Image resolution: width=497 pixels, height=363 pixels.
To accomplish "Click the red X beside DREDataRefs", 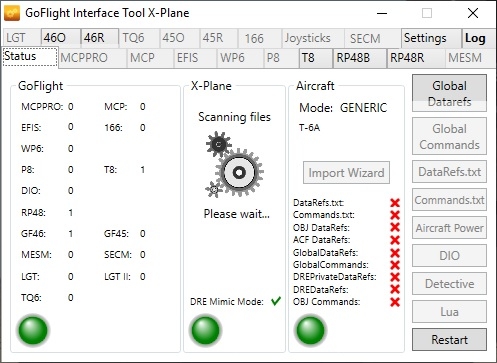I will point(395,289).
